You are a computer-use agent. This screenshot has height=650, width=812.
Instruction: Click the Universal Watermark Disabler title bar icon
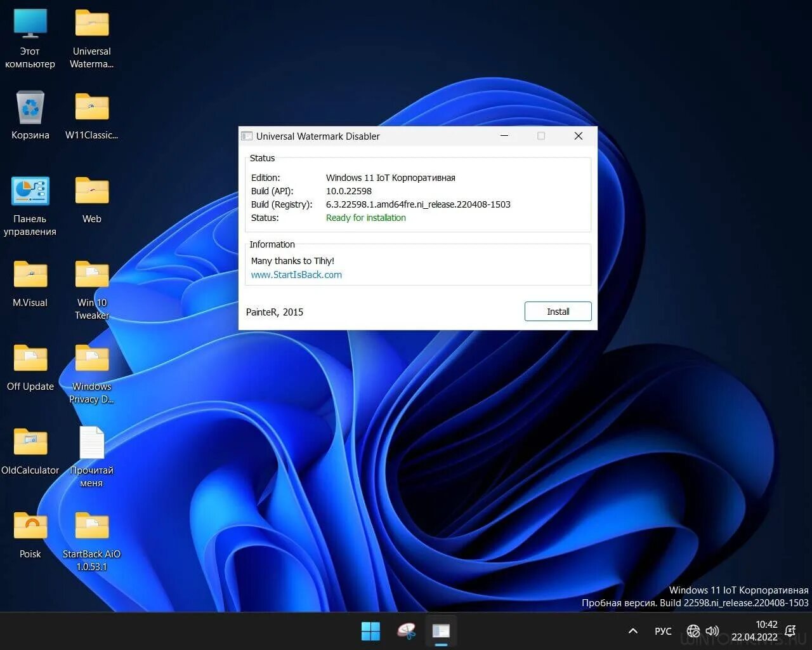click(247, 136)
